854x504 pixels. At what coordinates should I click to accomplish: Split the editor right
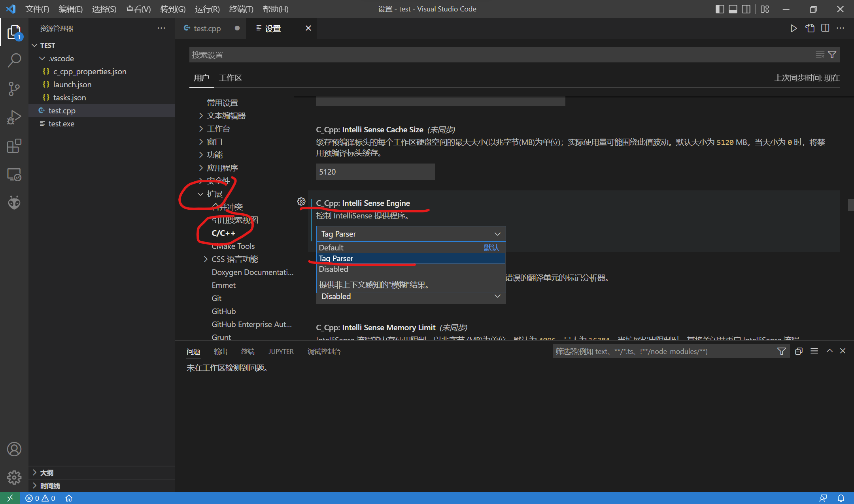pyautogui.click(x=825, y=28)
